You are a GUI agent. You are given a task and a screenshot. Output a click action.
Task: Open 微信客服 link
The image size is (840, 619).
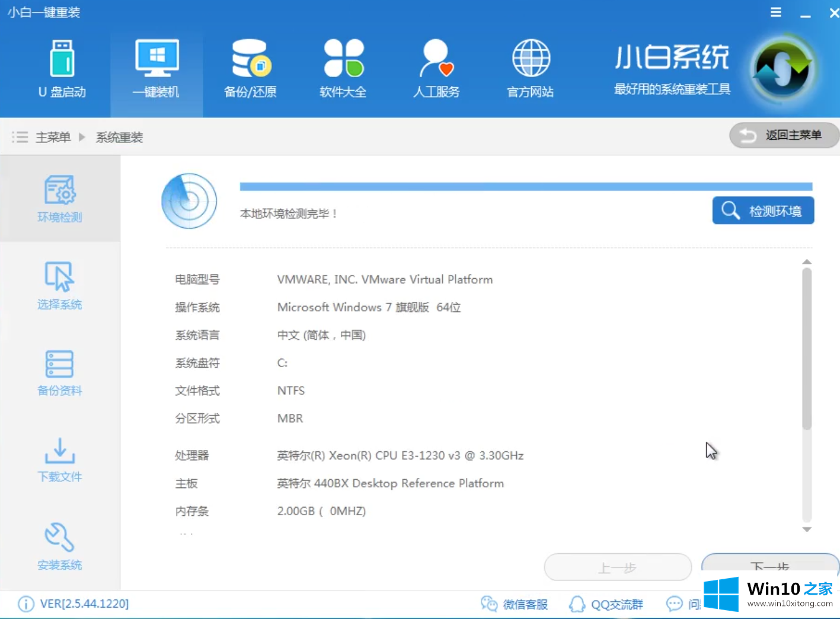click(x=514, y=604)
